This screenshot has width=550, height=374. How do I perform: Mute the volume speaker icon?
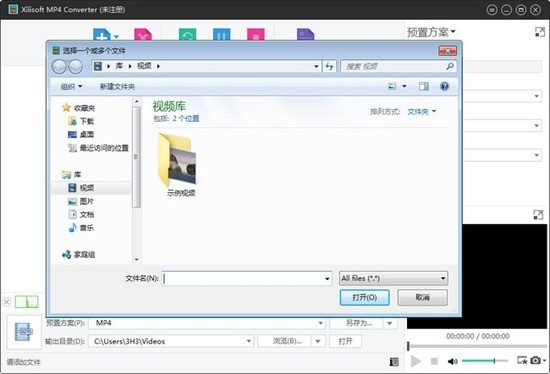click(x=452, y=361)
